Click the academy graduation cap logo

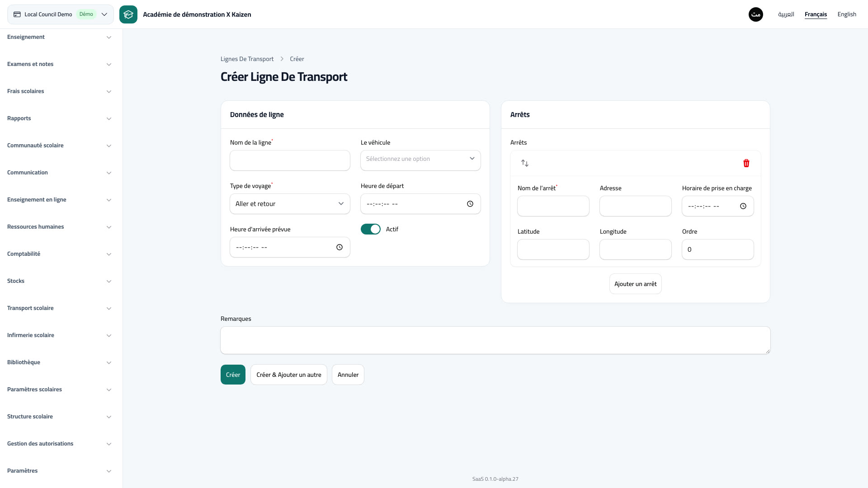point(128,14)
